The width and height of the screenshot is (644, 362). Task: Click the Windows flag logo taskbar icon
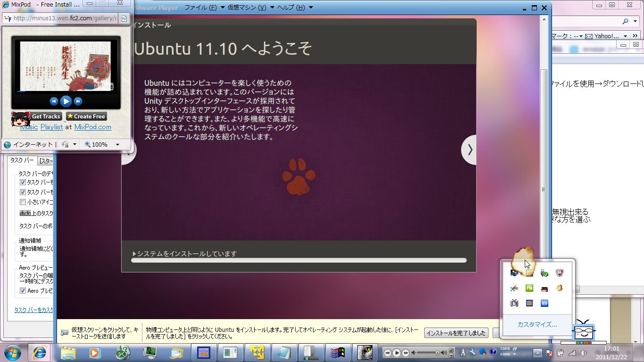[x=339, y=353]
